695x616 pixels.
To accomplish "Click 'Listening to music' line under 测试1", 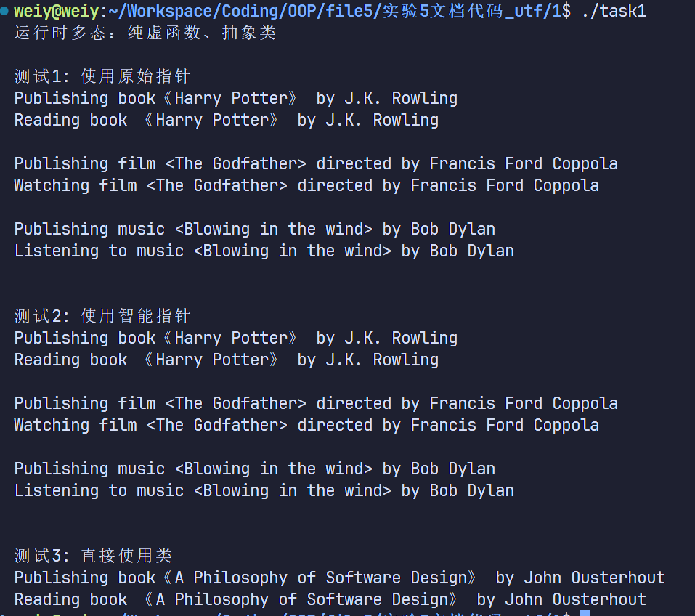I will 264,251.
